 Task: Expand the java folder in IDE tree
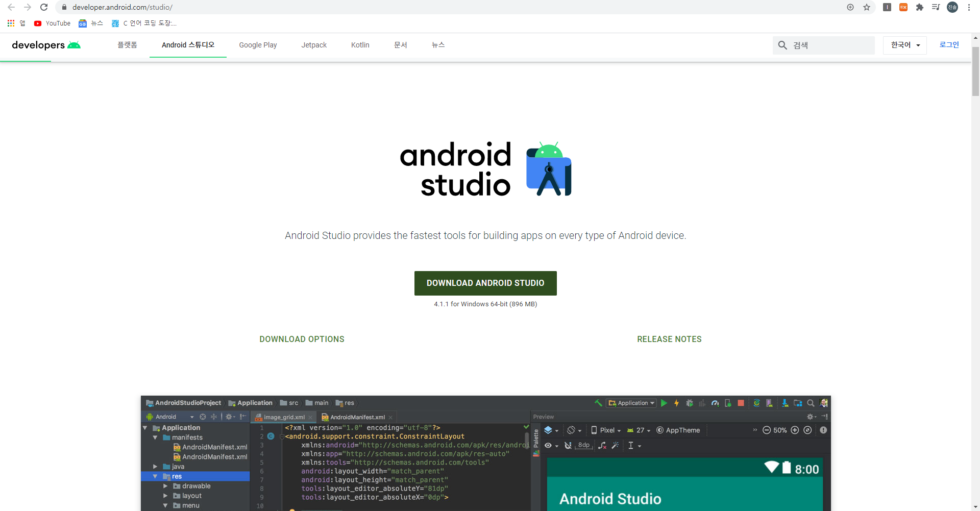[155, 467]
